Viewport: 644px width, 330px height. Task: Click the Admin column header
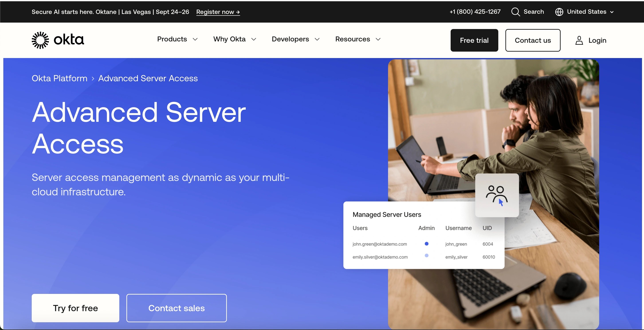coord(426,228)
